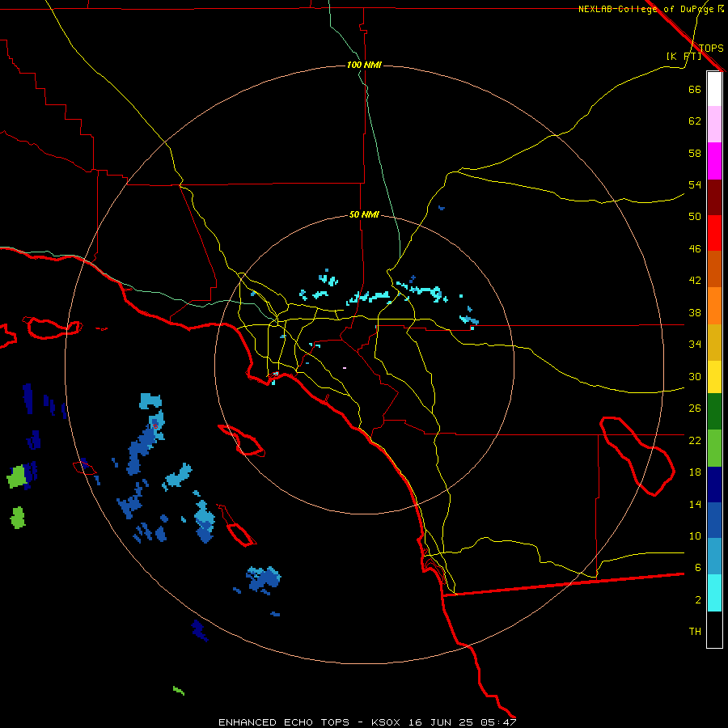This screenshot has height=728, width=728.
Task: Select the "50" value on the color scale
Action: click(x=695, y=216)
